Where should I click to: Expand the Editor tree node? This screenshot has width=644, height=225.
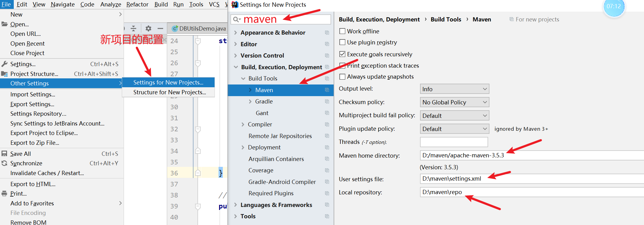[x=235, y=44]
